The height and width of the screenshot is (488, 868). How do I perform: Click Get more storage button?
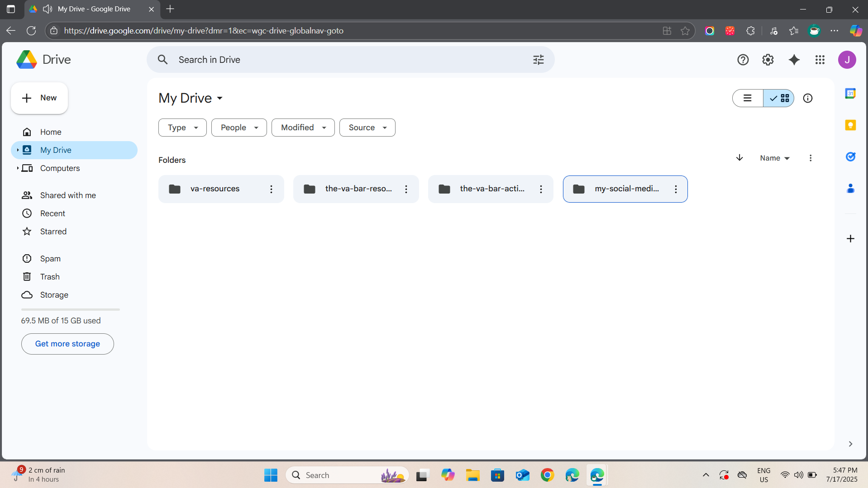[67, 344]
